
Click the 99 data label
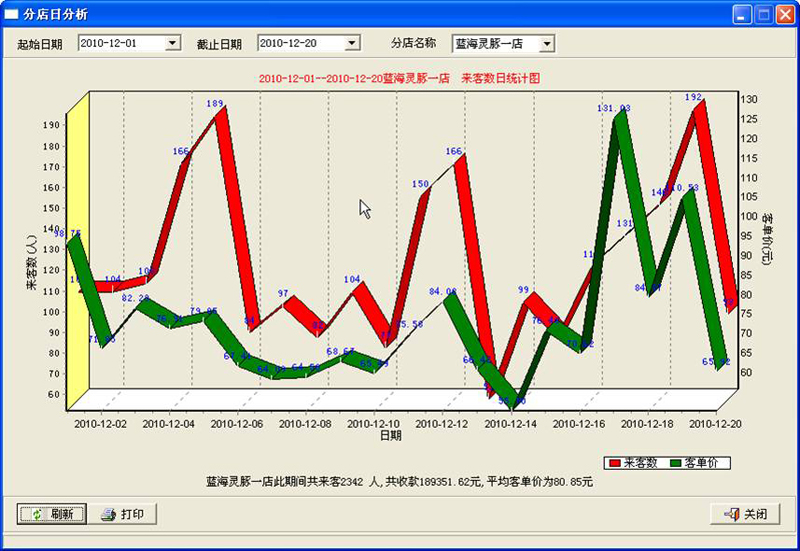[x=523, y=290]
